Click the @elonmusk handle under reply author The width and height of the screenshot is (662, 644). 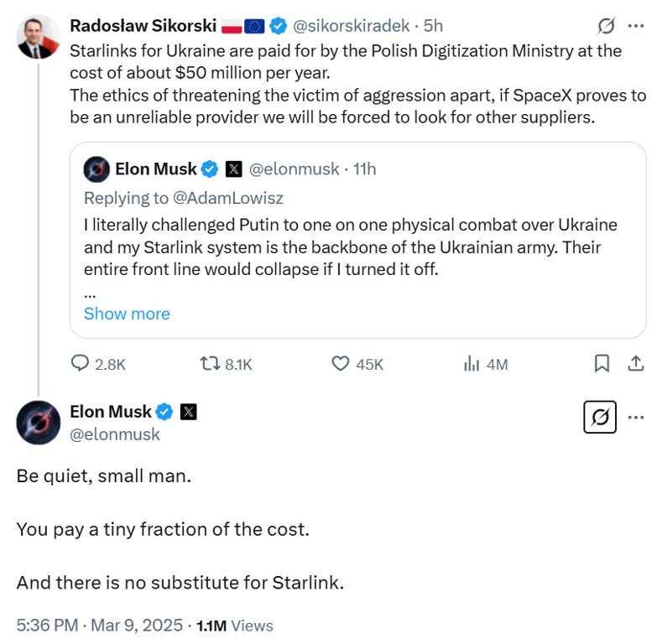(115, 434)
